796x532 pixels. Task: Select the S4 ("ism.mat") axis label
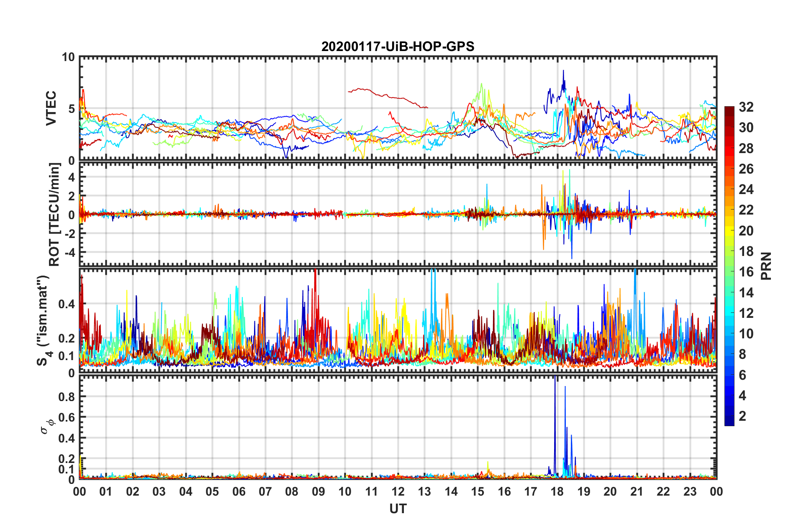click(x=44, y=320)
